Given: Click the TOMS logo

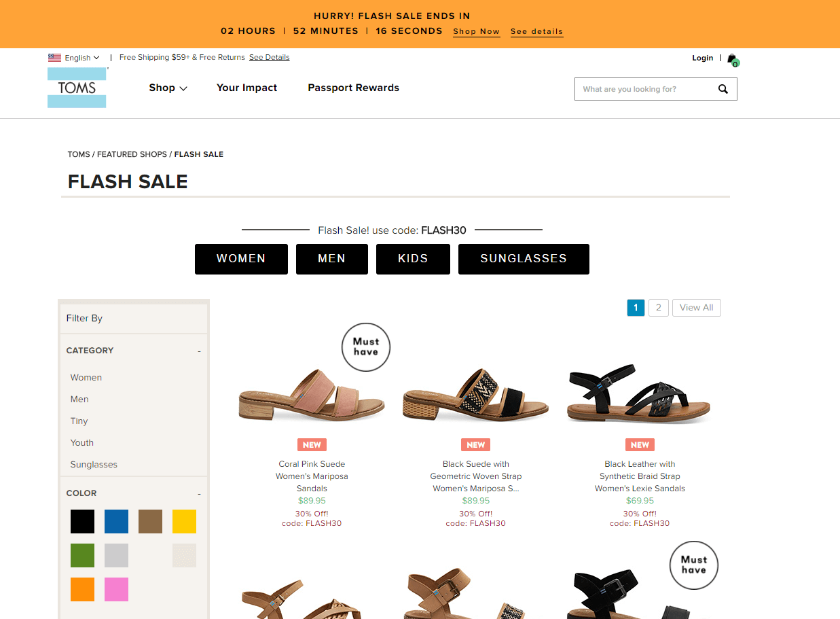Looking at the screenshot, I should [x=77, y=88].
